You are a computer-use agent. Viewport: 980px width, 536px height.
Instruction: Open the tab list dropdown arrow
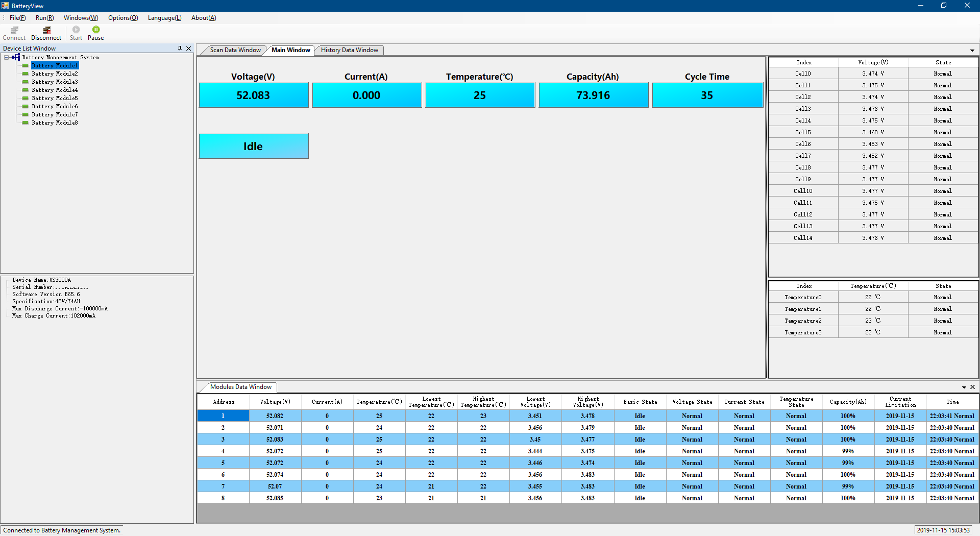pyautogui.click(x=972, y=51)
